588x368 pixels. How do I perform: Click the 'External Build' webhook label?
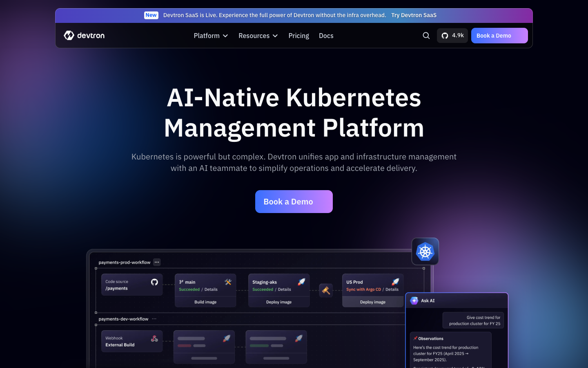click(120, 345)
